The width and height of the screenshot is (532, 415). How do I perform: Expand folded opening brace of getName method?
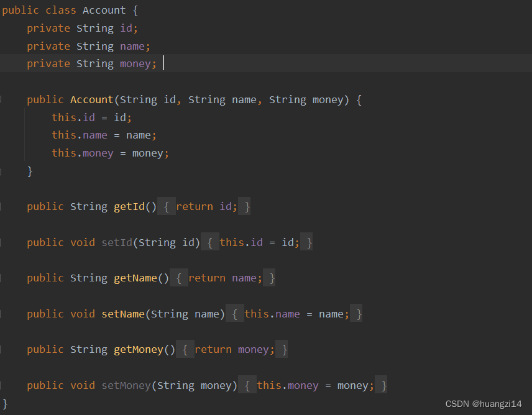point(179,278)
